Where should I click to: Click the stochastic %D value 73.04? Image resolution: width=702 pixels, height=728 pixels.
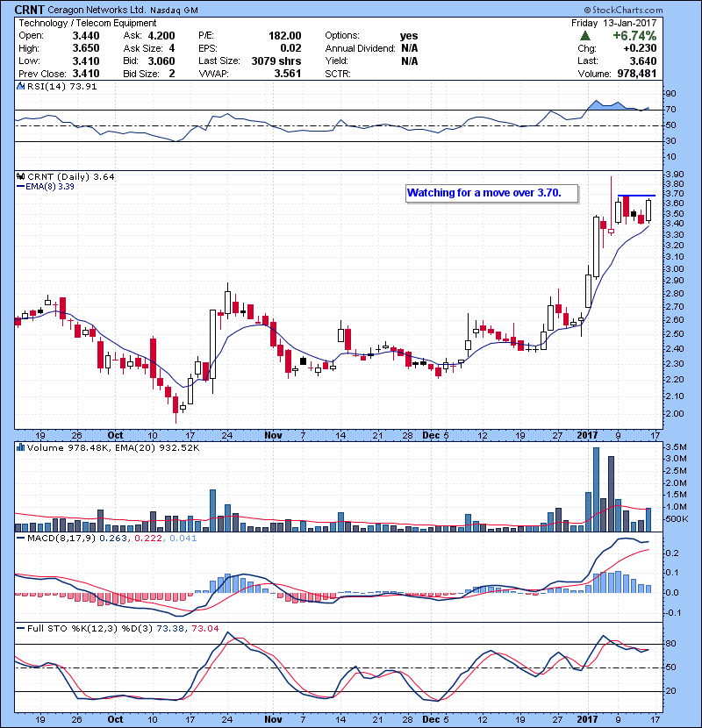coord(204,628)
